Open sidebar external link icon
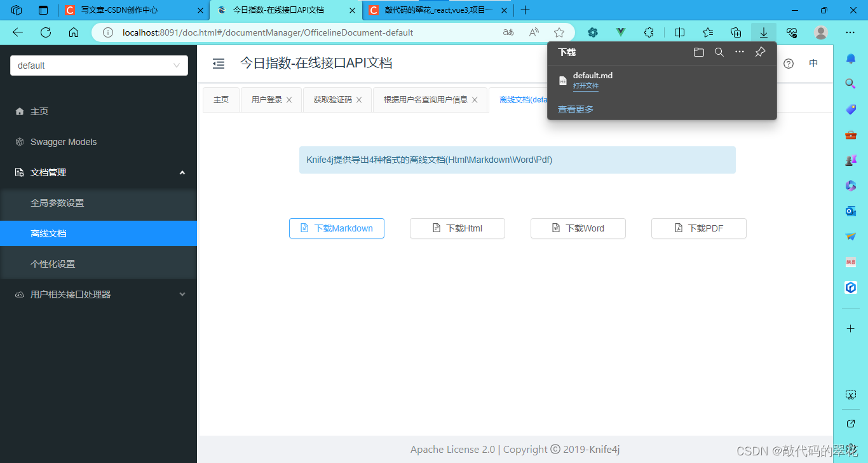 point(851,424)
